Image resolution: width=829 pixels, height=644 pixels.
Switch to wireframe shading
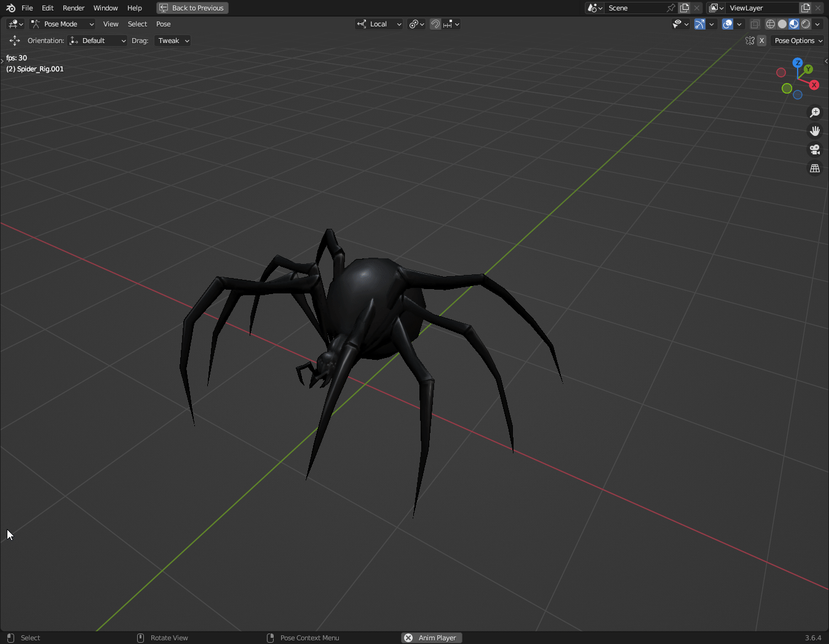click(x=770, y=24)
